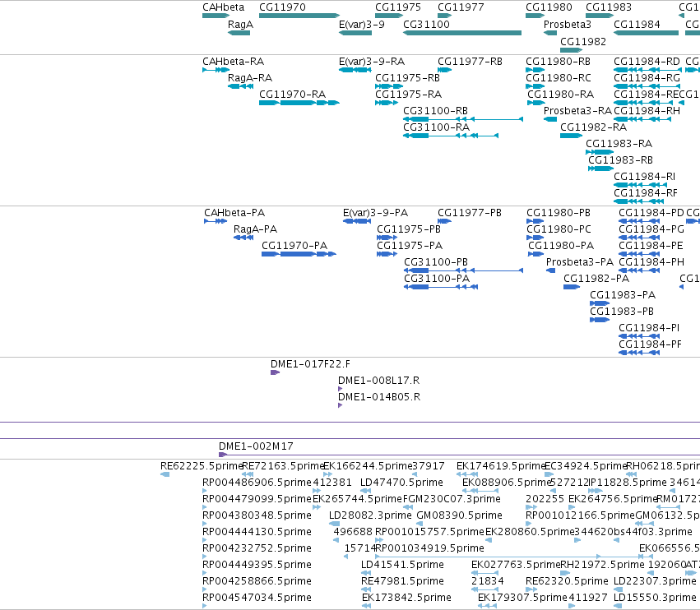Image resolution: width=700 pixels, height=610 pixels.
Task: Open EST RP004486906.5prime
Action: (257, 483)
